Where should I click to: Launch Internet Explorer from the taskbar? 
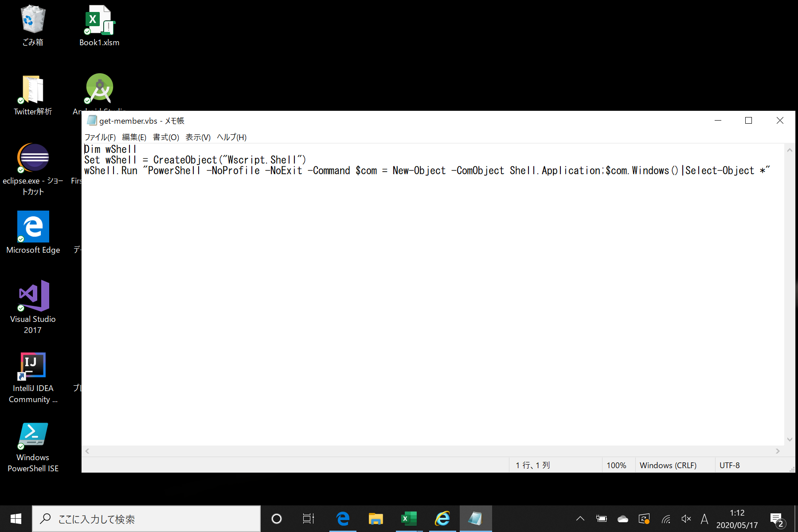click(442, 518)
